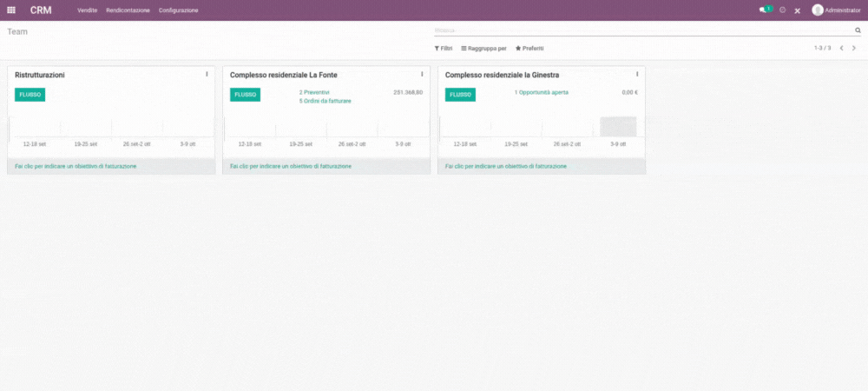Expand the Raggruppa per dropdown
868x391 pixels.
pos(483,49)
